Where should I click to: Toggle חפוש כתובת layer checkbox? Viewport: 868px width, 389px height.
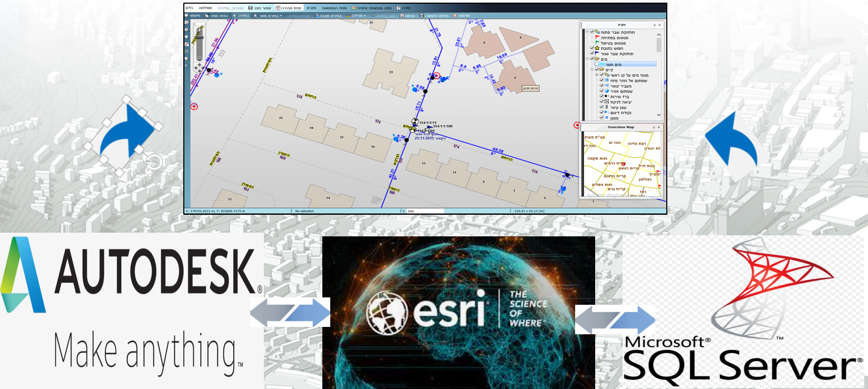pos(592,48)
